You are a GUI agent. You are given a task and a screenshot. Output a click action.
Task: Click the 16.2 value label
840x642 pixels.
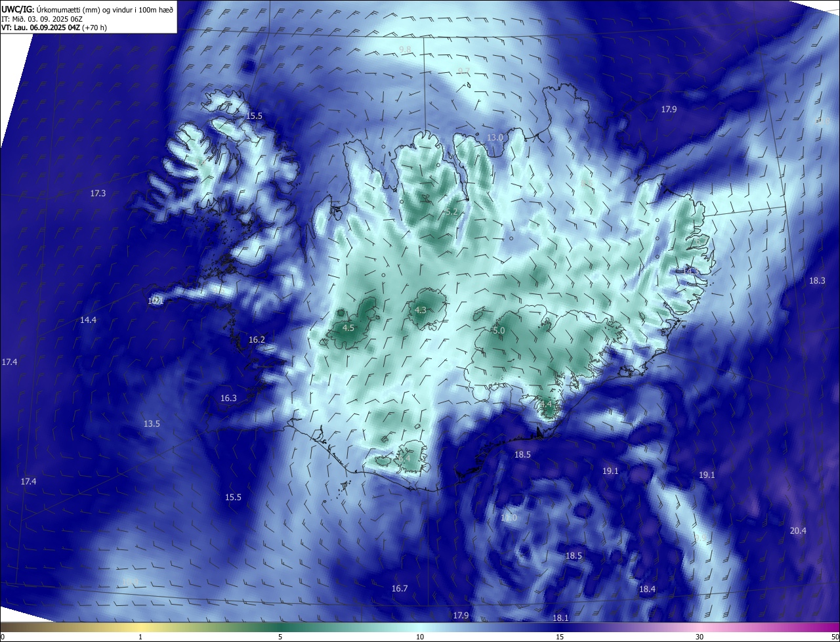point(257,339)
